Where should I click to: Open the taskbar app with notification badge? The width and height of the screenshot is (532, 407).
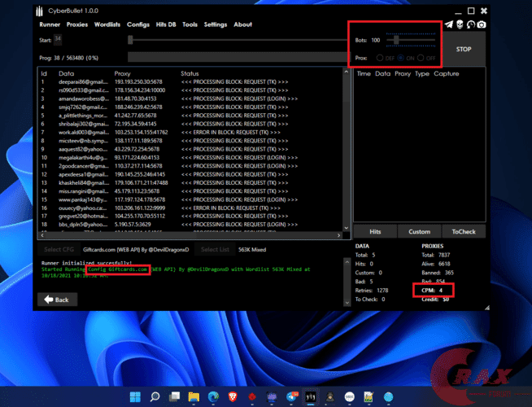coord(291,396)
